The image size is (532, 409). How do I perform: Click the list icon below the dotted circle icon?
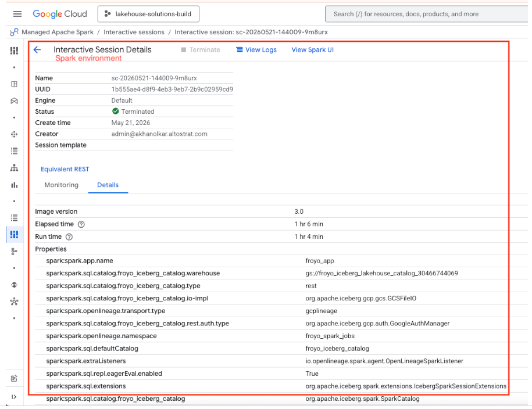coord(15,151)
